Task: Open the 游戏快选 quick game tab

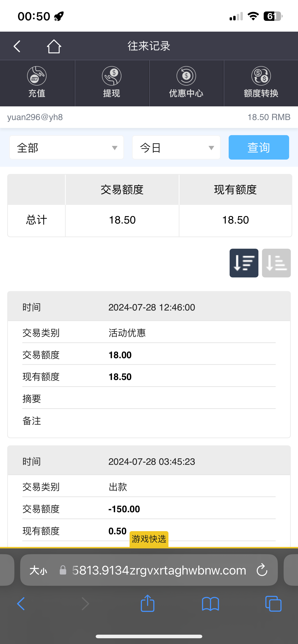Action: (x=149, y=539)
